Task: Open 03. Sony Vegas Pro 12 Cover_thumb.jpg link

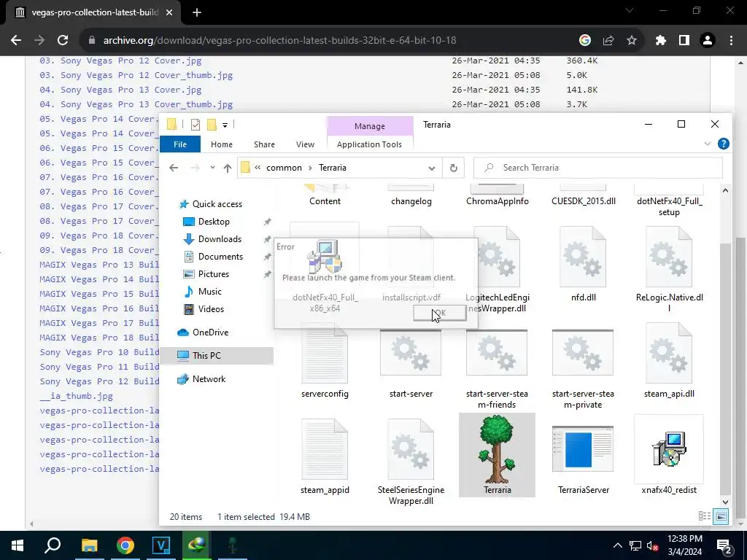Action: (136, 75)
